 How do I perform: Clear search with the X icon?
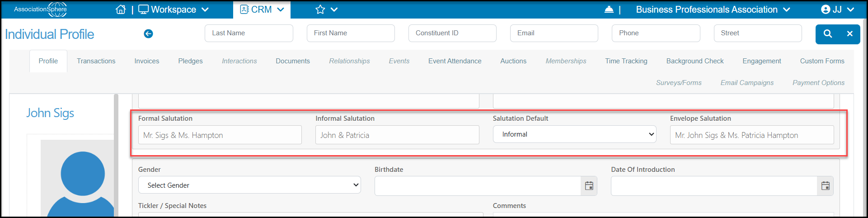coord(850,34)
